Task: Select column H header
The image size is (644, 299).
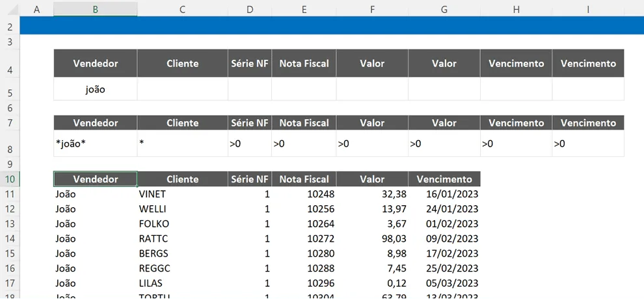Action: pyautogui.click(x=517, y=9)
